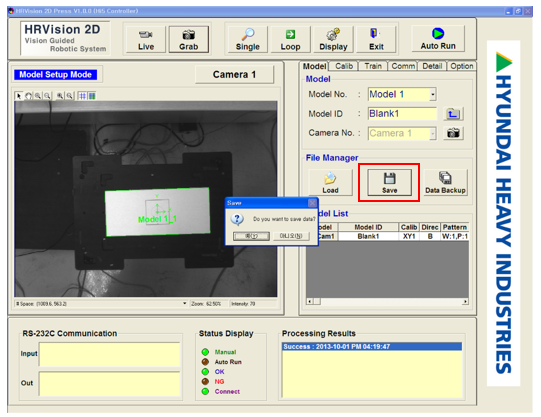Toggle the blue grid lines overlay
Image resolution: width=541 pixels, height=417 pixels.
[x=82, y=96]
